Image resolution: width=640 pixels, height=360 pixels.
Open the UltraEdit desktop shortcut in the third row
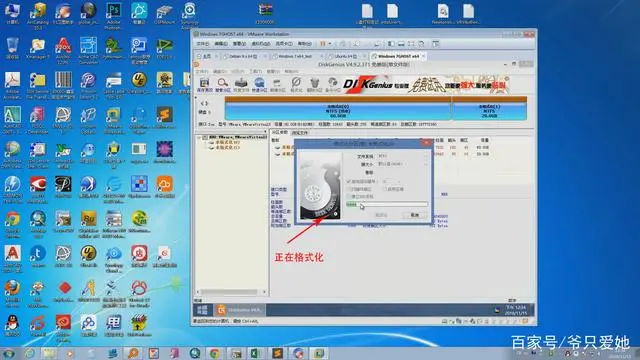pyautogui.click(x=139, y=83)
